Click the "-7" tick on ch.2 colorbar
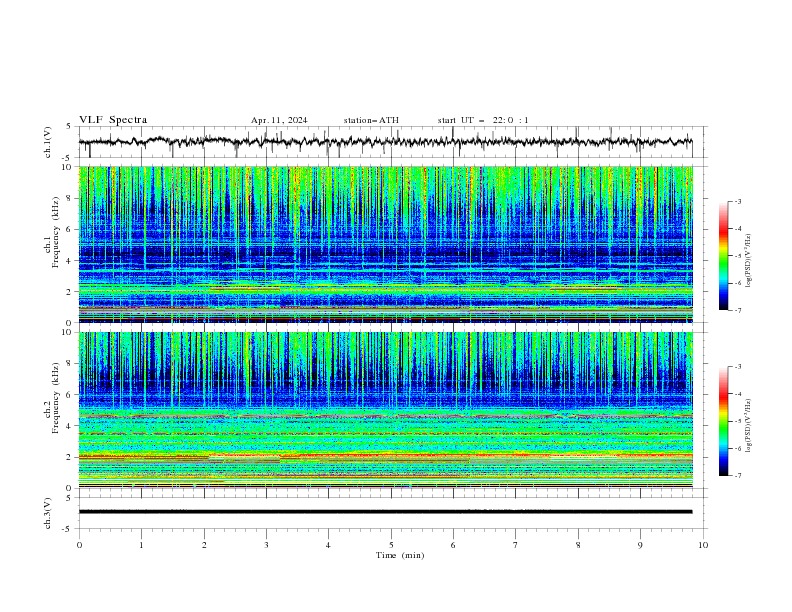 tap(738, 476)
